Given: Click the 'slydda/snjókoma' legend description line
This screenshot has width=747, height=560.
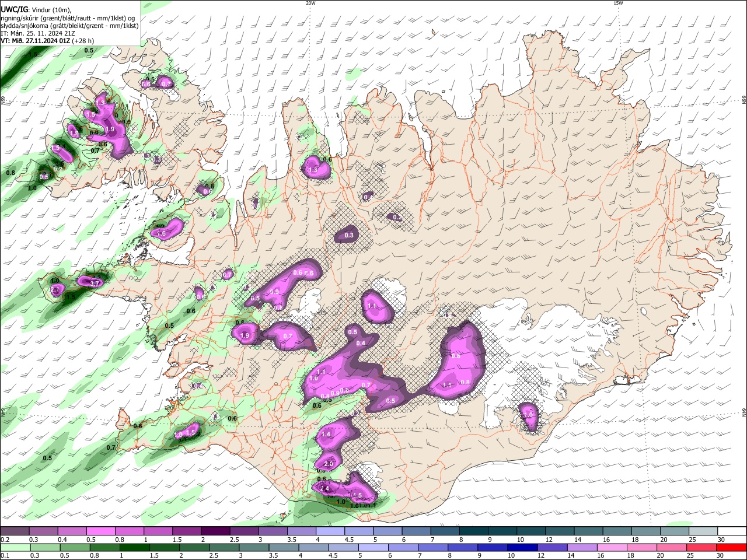Looking at the screenshot, I should (x=69, y=26).
